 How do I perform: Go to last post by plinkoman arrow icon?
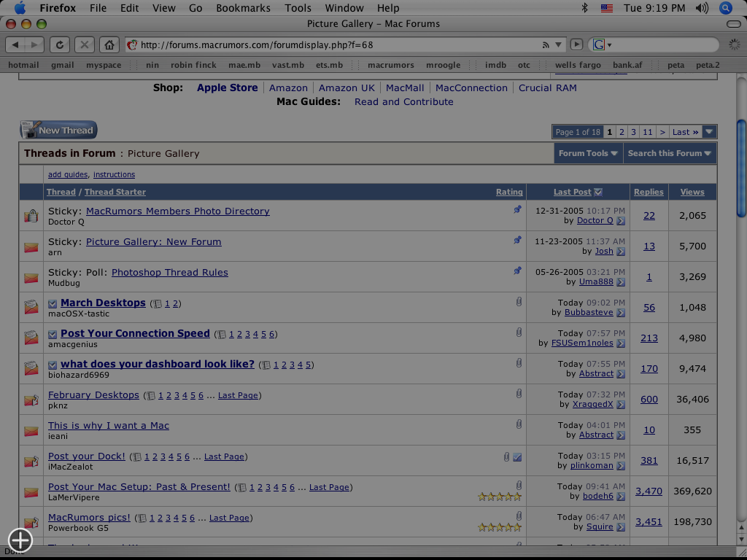click(620, 466)
